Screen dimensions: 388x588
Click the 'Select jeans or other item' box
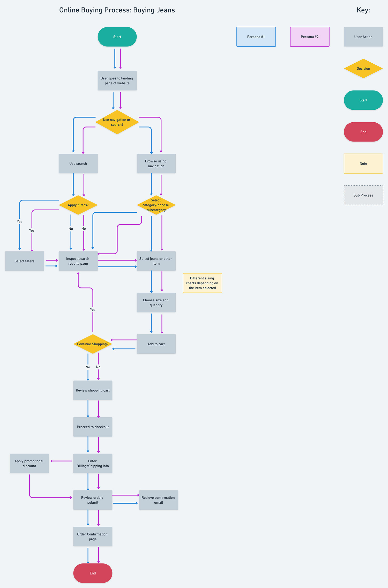click(156, 261)
